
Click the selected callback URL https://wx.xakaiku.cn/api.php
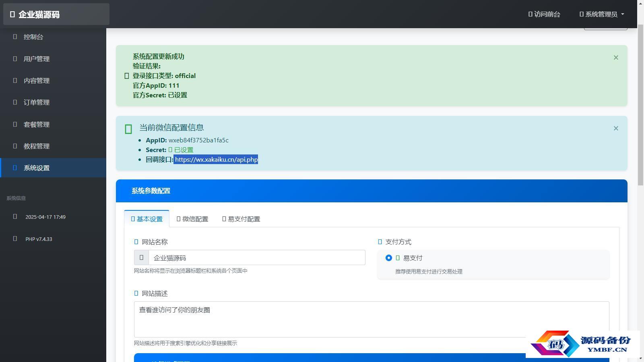pyautogui.click(x=216, y=159)
